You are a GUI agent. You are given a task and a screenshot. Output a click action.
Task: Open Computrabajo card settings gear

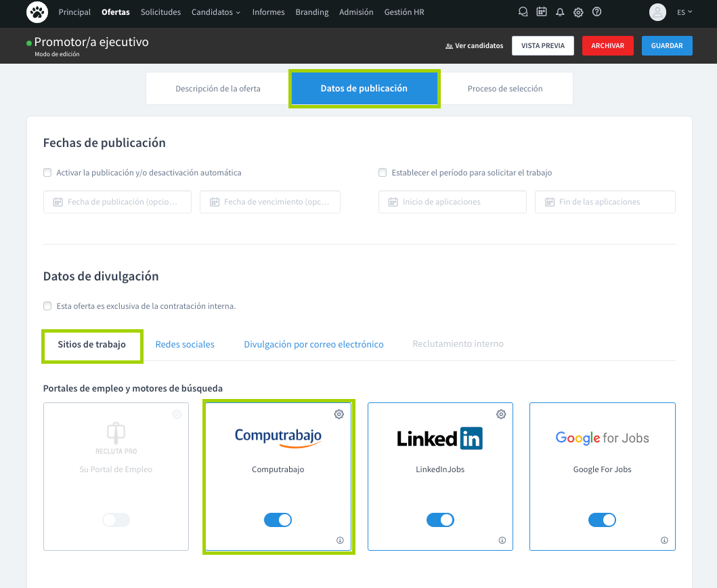339,414
